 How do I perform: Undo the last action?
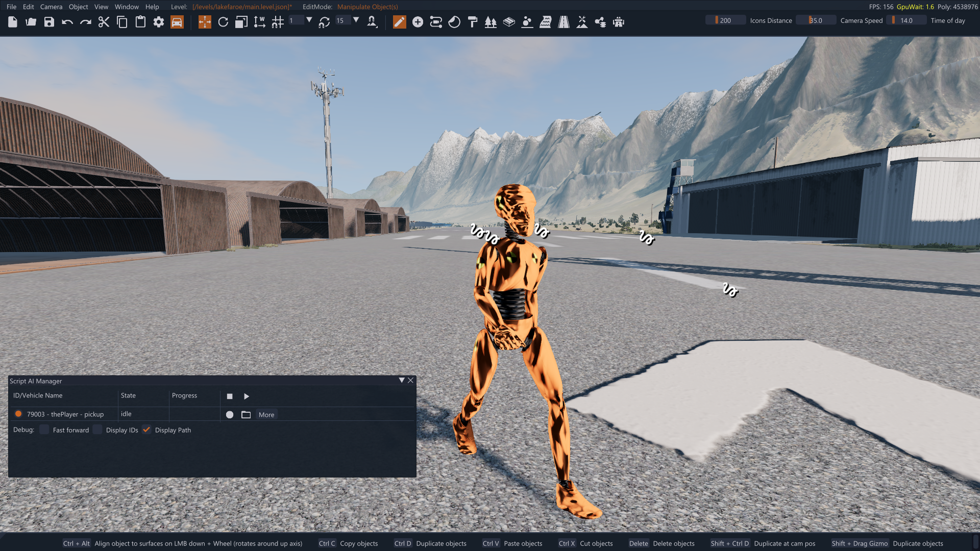67,22
